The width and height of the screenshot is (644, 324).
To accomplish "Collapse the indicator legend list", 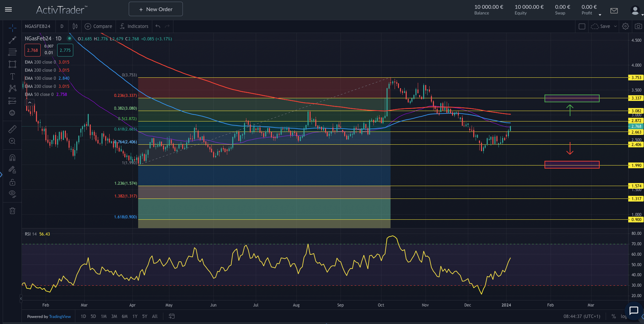I will (30, 103).
